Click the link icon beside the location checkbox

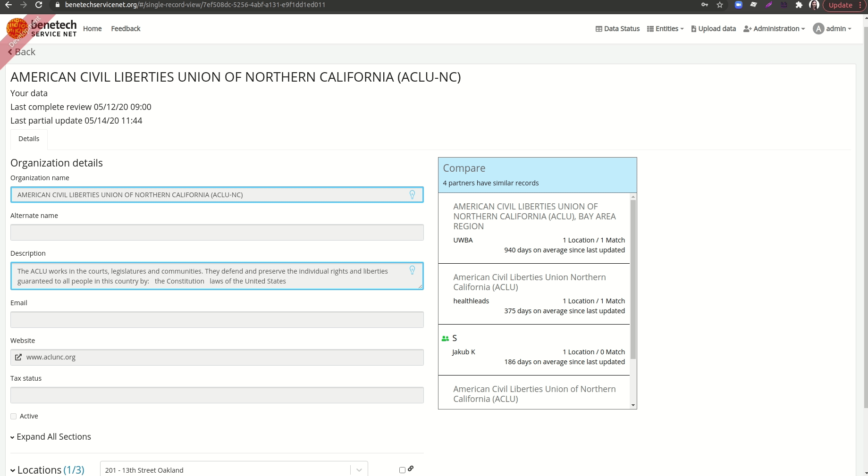(x=410, y=468)
